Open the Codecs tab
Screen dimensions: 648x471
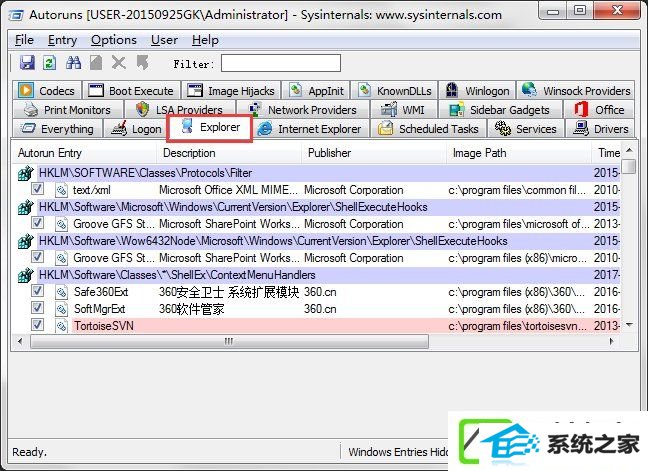pos(47,90)
